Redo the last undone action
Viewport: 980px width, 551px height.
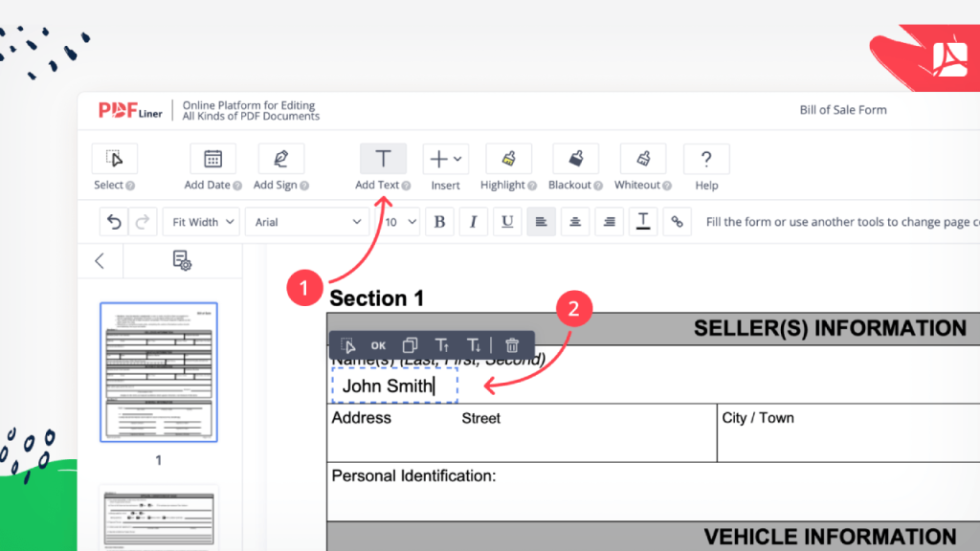click(143, 222)
